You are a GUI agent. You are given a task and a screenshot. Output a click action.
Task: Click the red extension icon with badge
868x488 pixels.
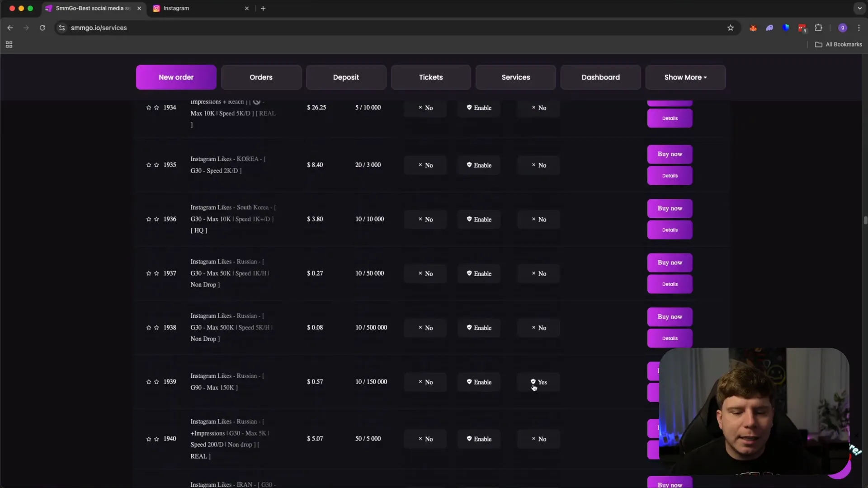pyautogui.click(x=802, y=28)
